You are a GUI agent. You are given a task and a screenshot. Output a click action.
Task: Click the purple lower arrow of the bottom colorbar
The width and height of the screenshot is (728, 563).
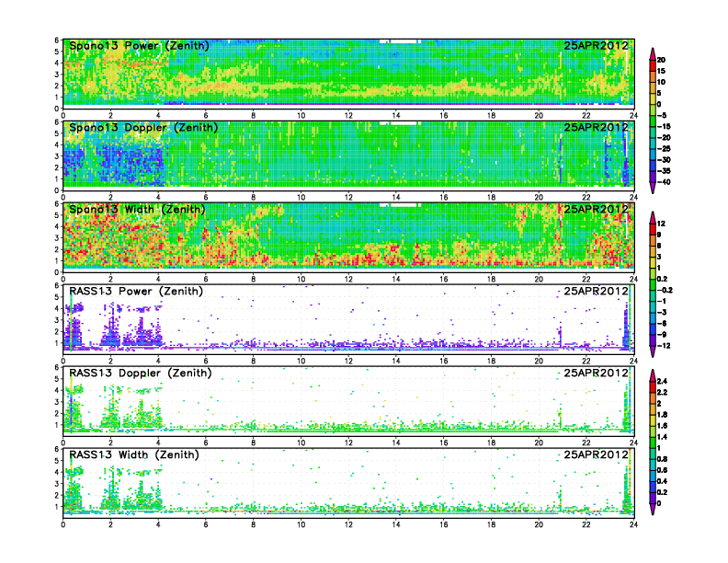[x=653, y=509]
